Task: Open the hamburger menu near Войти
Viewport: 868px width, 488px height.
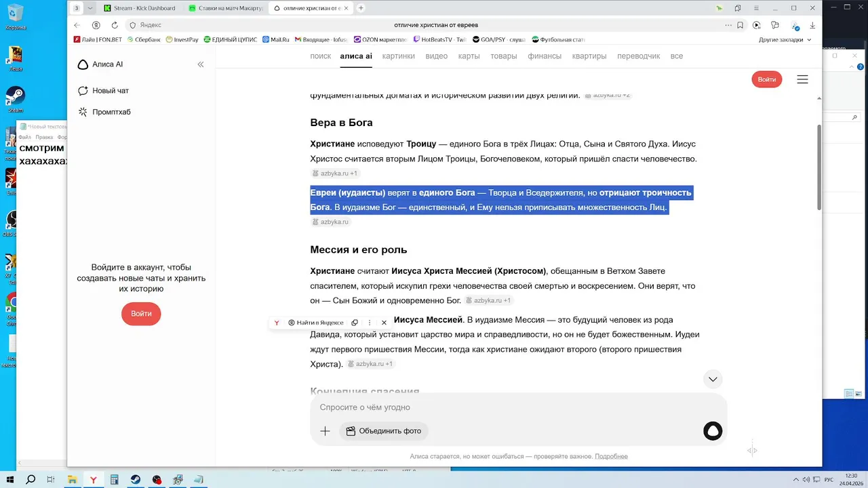Action: pos(802,79)
